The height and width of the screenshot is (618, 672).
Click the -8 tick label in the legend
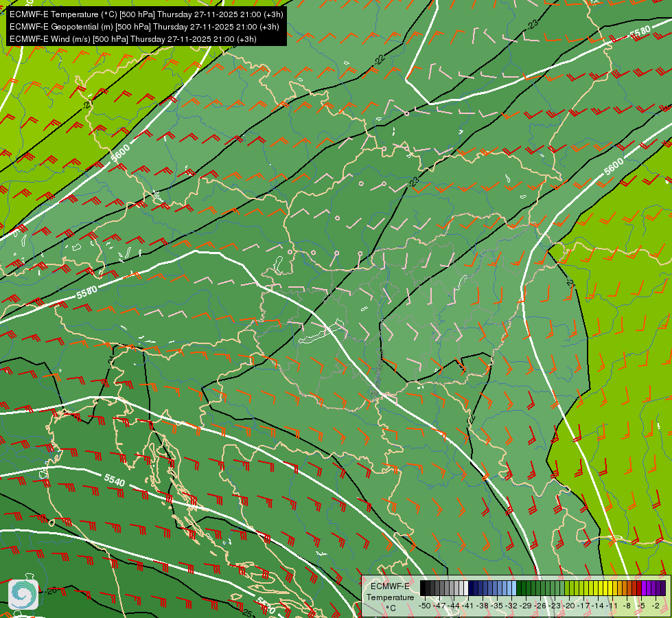click(x=627, y=606)
